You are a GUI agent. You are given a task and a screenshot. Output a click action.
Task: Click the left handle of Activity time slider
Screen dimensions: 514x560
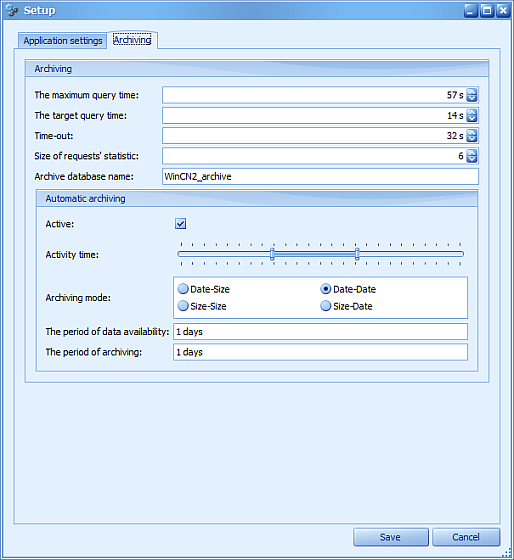tap(272, 254)
